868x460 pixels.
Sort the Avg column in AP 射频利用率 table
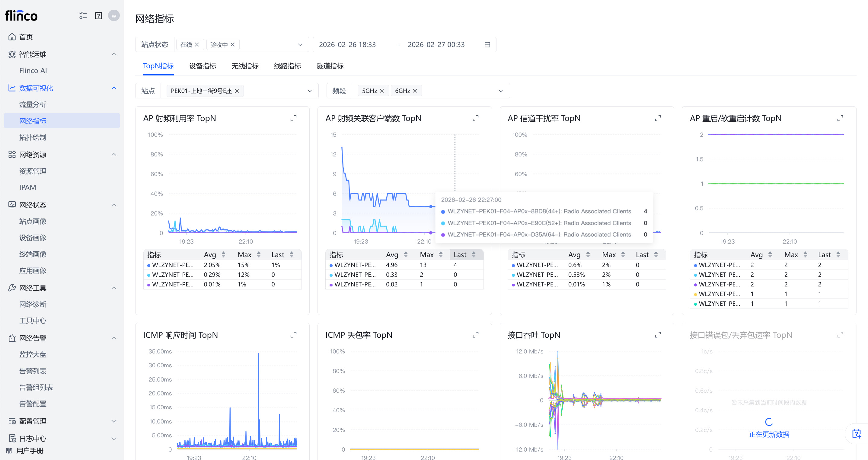tap(223, 255)
